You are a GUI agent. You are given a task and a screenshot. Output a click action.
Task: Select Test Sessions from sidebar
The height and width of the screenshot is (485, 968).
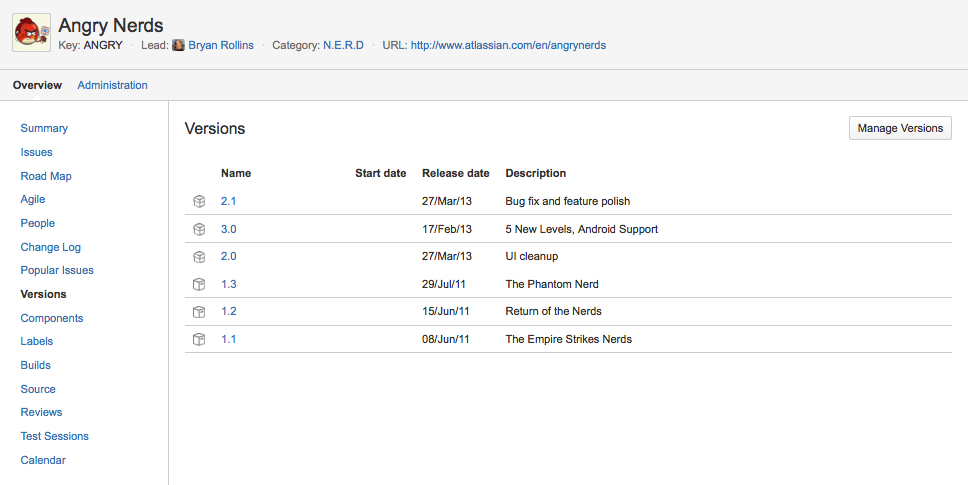[54, 436]
